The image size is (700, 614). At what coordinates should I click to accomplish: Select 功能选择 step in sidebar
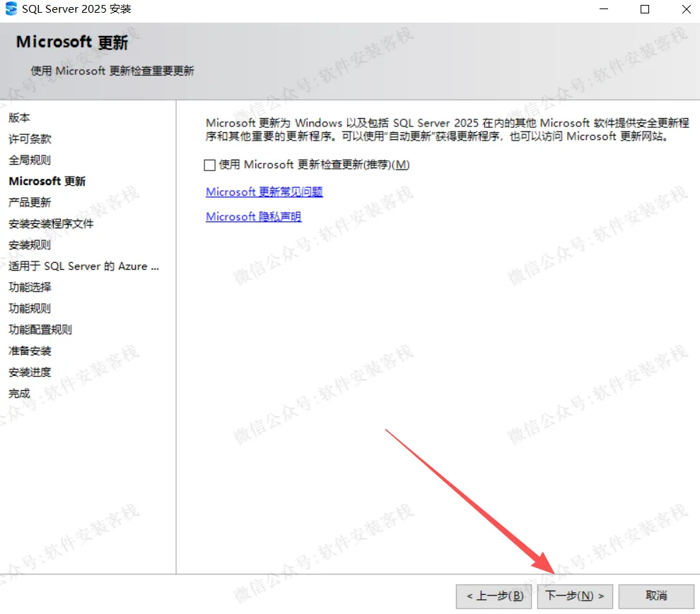pyautogui.click(x=30, y=287)
